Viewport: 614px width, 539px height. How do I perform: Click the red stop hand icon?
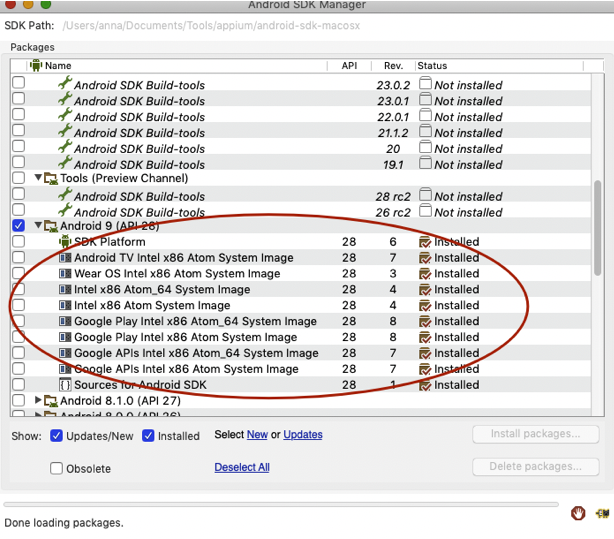point(578,513)
